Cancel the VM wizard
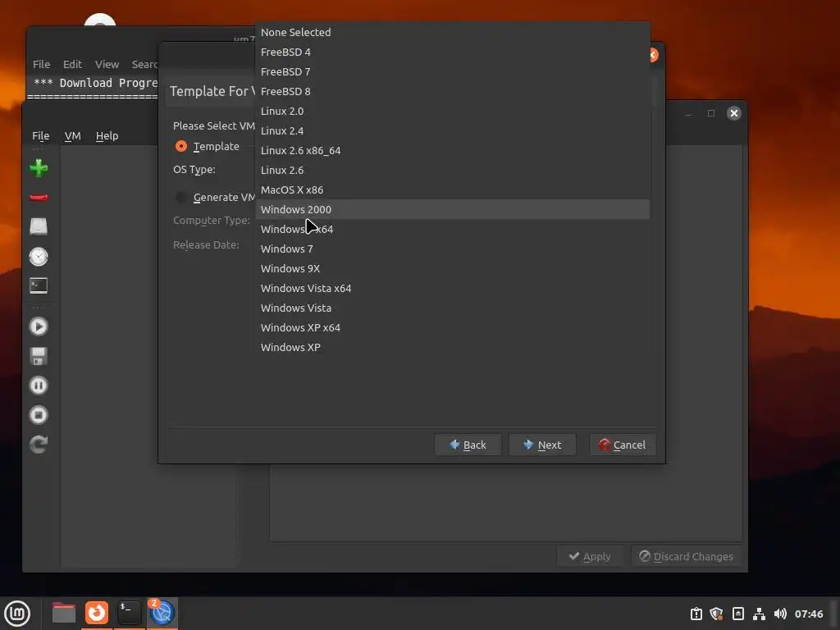Viewport: 840px width, 630px height. coord(623,445)
